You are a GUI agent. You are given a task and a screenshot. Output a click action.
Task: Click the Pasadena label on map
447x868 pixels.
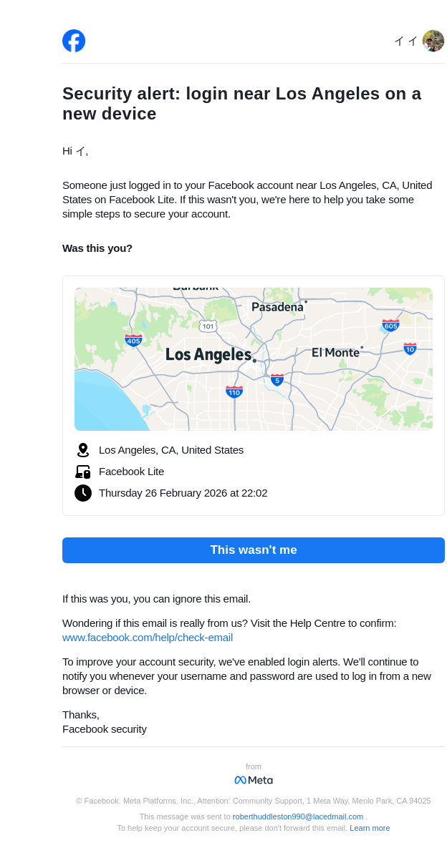pos(277,307)
